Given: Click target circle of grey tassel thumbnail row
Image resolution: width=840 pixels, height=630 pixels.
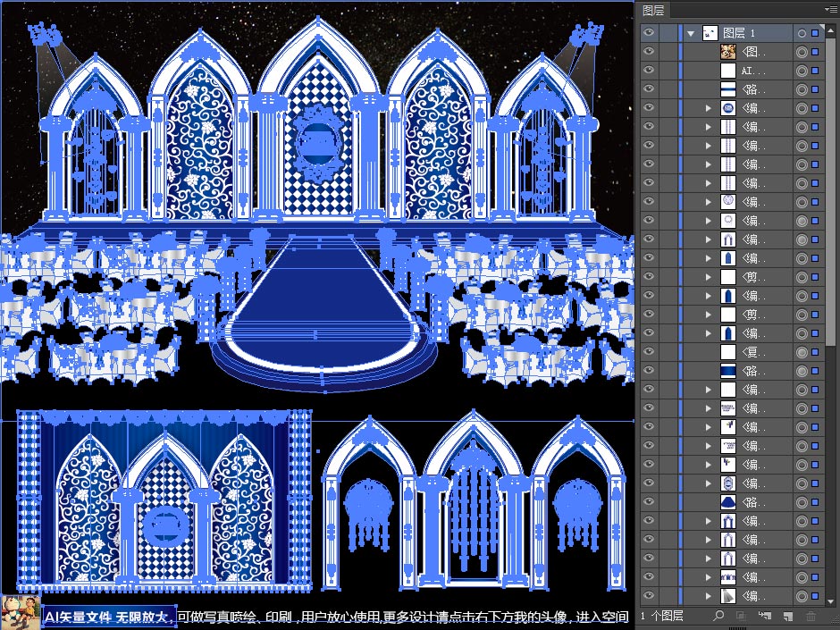Looking at the screenshot, I should click(x=802, y=596).
